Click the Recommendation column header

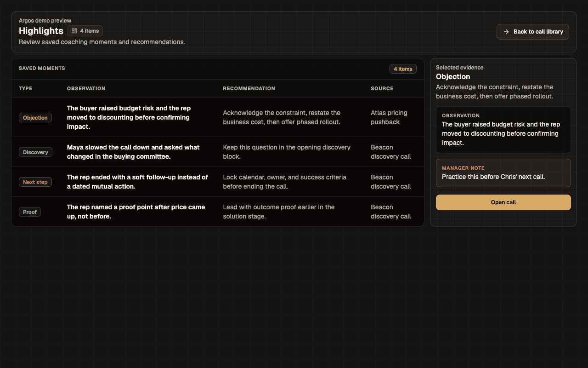[249, 88]
